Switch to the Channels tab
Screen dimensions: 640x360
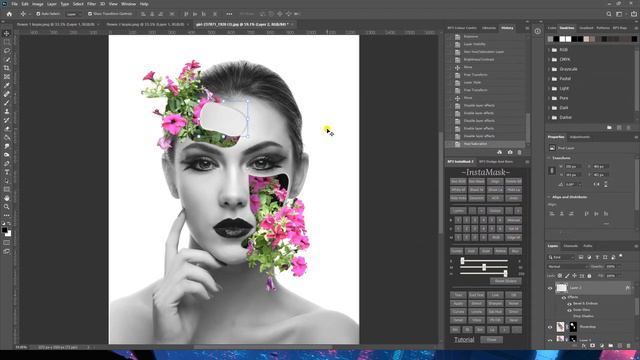[571, 246]
